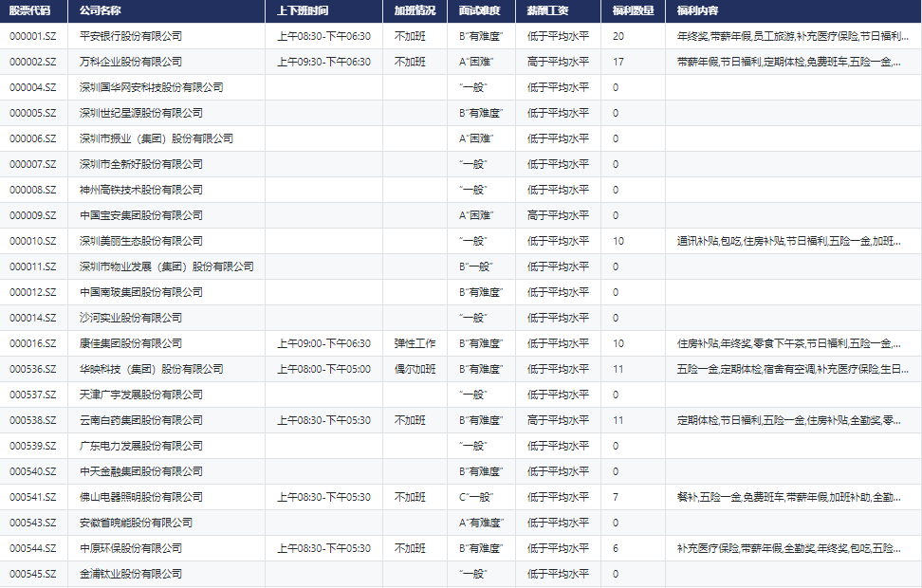Select 深圳世纪星源股份有限公司 cell
Screen dimensions: 922x588
tap(141, 113)
